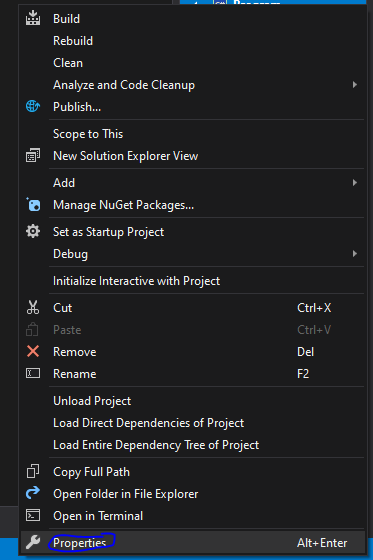
Task: Choose Set as Startup Project
Action: click(x=192, y=232)
